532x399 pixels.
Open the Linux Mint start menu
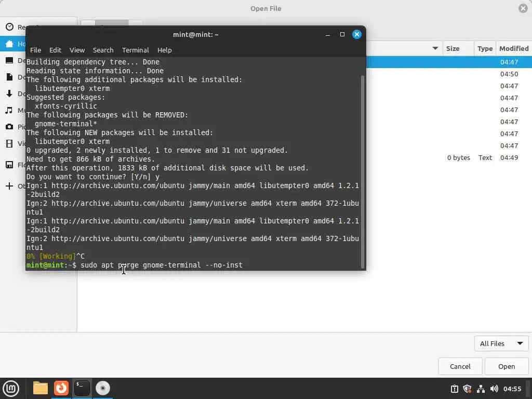11,388
